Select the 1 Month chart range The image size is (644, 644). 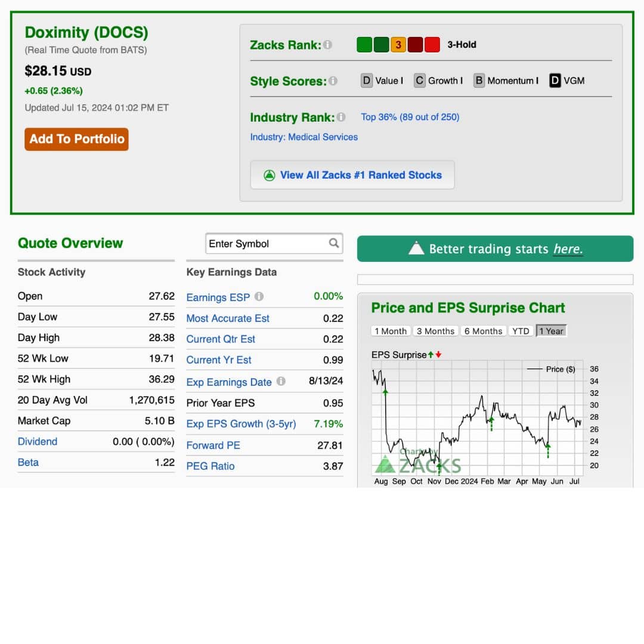pos(391,331)
